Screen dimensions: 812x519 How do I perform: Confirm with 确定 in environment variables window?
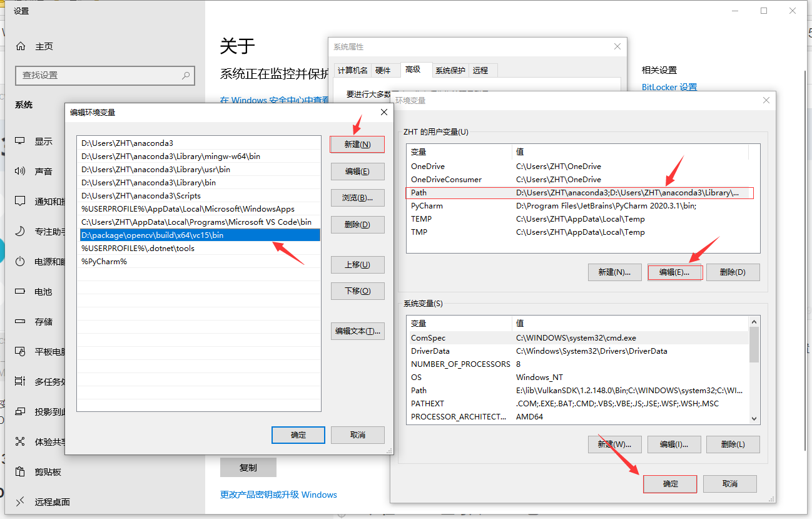(670, 484)
